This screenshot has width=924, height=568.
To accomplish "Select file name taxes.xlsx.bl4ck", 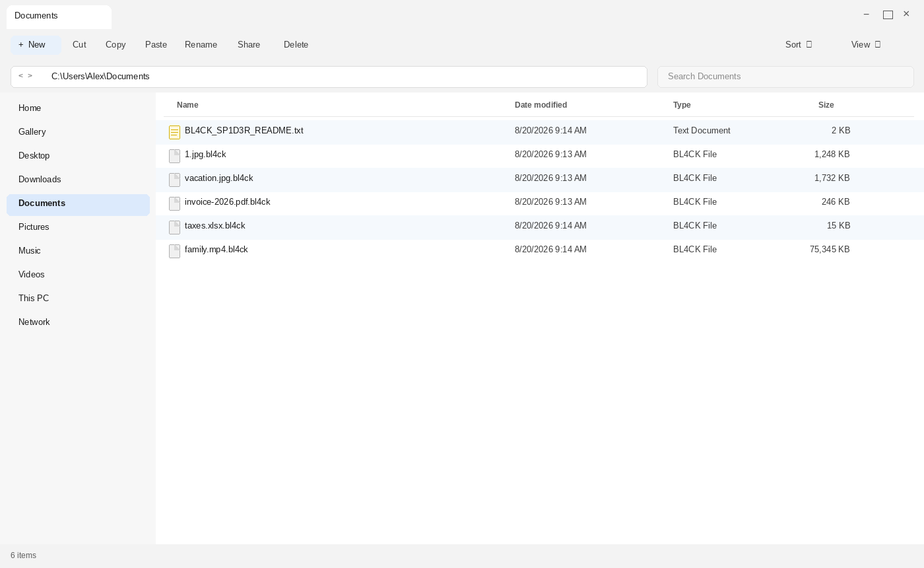I will (215, 226).
